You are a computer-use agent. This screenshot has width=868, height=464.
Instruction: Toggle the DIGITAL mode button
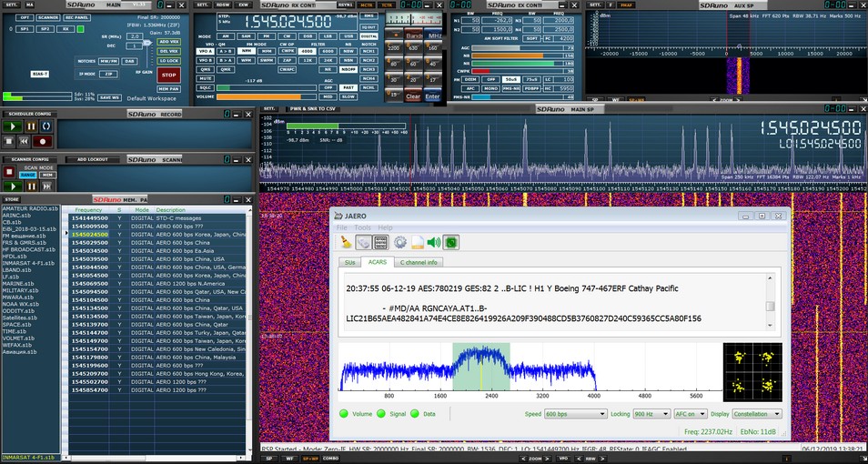point(369,36)
